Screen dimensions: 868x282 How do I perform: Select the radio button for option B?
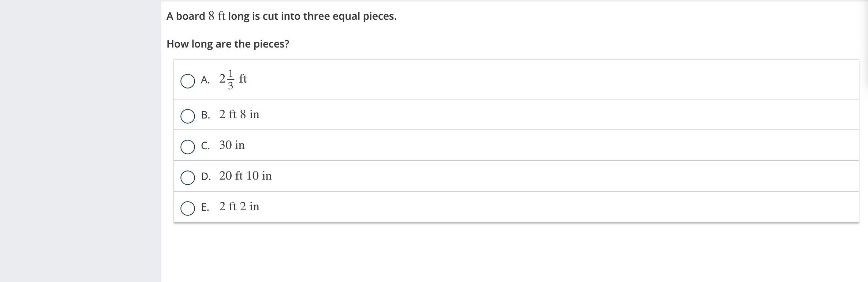pos(188,116)
